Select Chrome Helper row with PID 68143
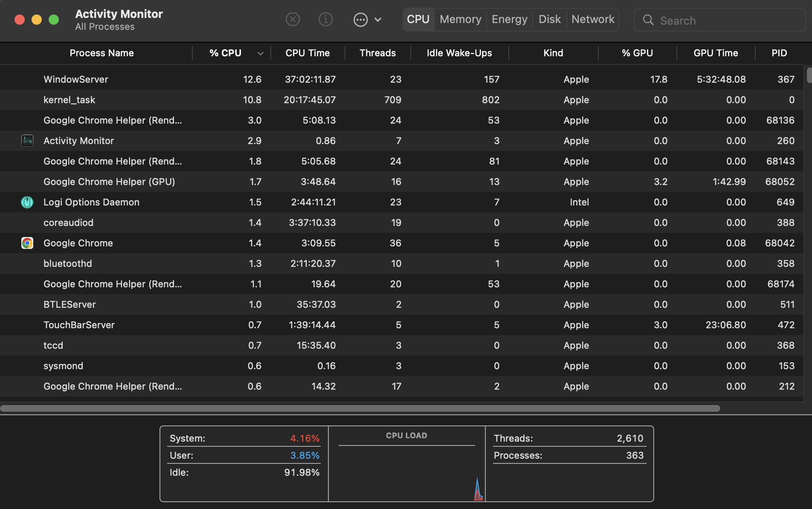The height and width of the screenshot is (509, 812). pos(402,161)
